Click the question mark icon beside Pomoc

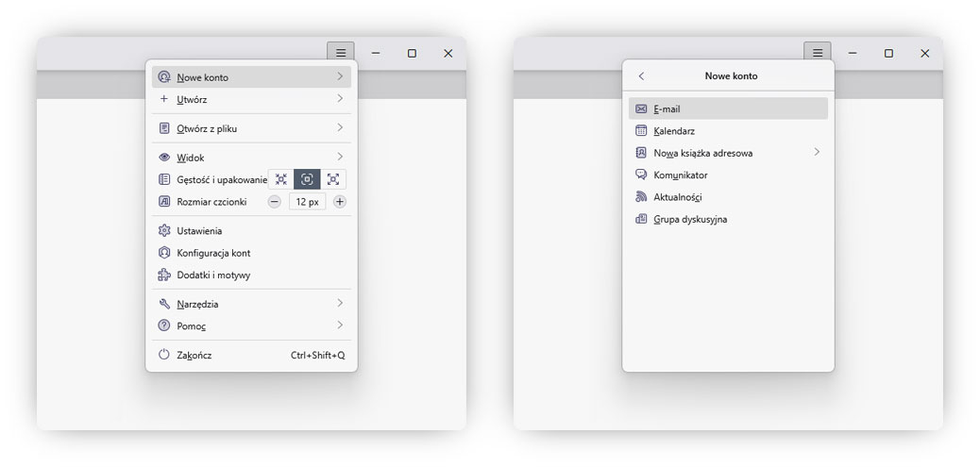163,325
